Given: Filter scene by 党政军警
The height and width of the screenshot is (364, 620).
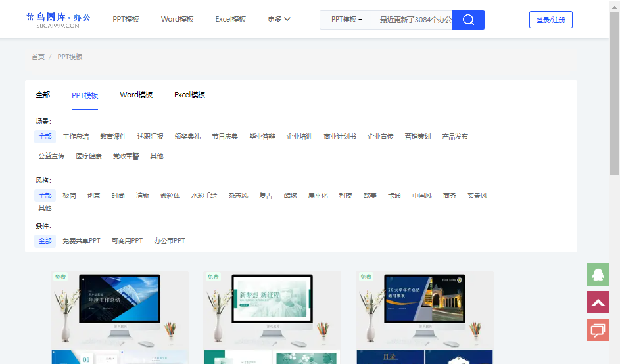Looking at the screenshot, I should [x=126, y=156].
